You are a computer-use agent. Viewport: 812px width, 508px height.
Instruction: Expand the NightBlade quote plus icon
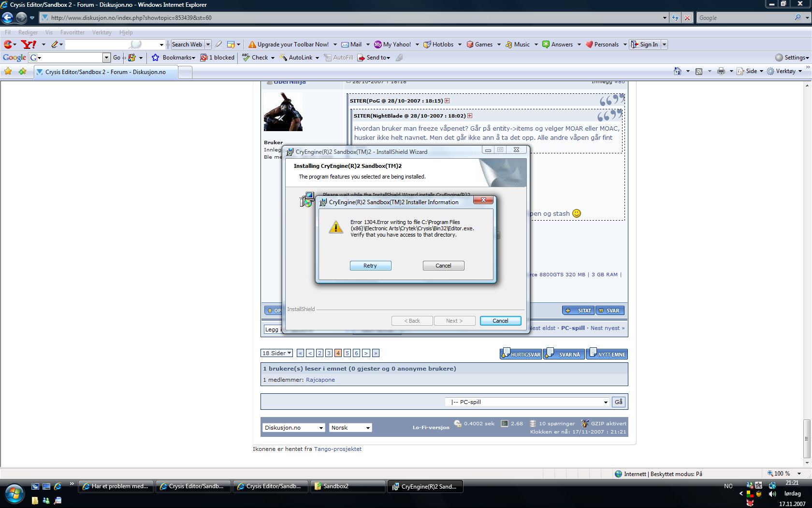pos(470,116)
